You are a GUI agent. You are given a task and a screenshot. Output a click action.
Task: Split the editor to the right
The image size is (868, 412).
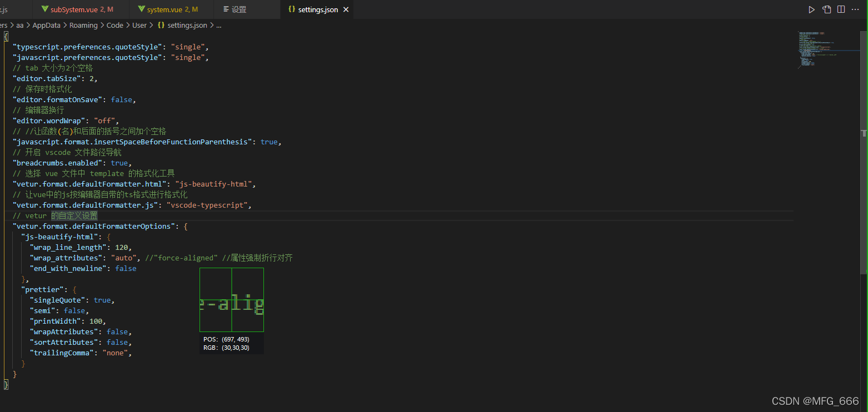tap(841, 9)
